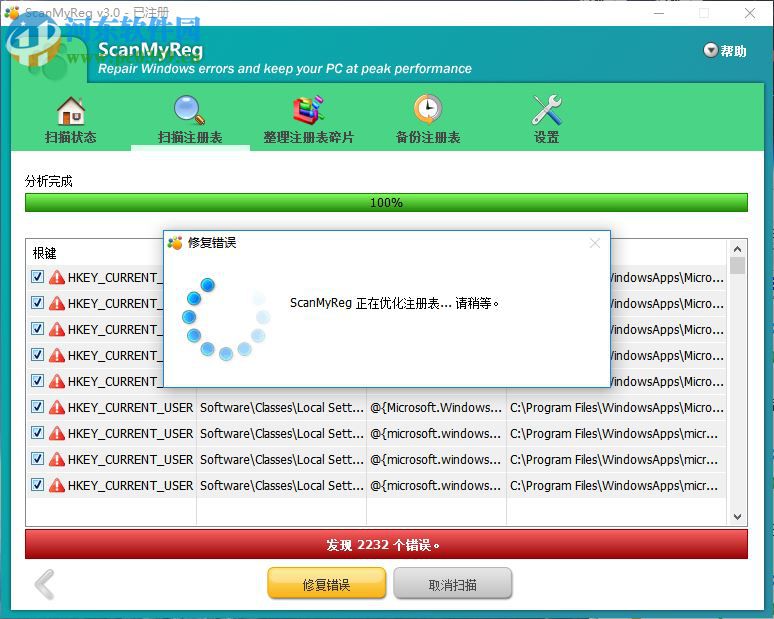Uncheck the second HKEY_CURRENT row checkbox
Screen dimensions: 774x619
38,303
